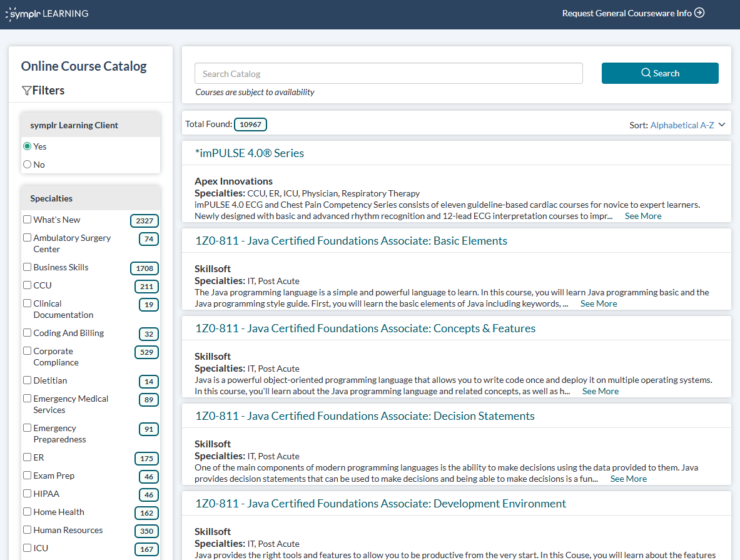Check the Corporate Compliance filter
The width and height of the screenshot is (740, 560).
click(x=28, y=351)
